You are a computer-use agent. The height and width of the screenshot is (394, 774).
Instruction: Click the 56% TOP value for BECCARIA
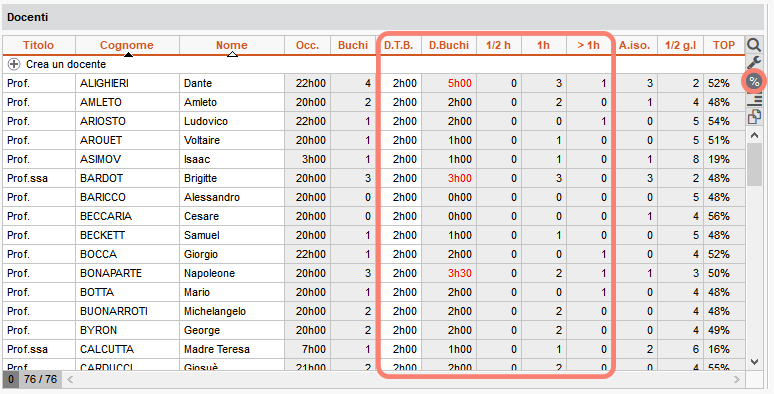click(x=719, y=216)
